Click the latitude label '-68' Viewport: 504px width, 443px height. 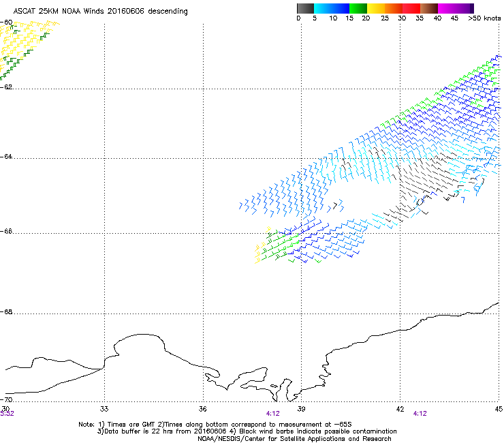tap(6, 311)
